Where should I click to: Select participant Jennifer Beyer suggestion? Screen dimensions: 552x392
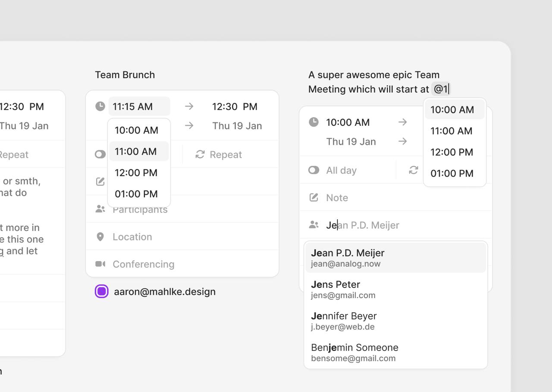pos(396,320)
